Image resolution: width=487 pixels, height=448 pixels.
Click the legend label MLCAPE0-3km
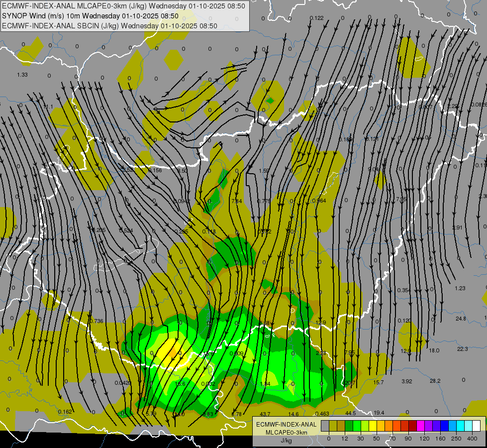[x=287, y=433]
